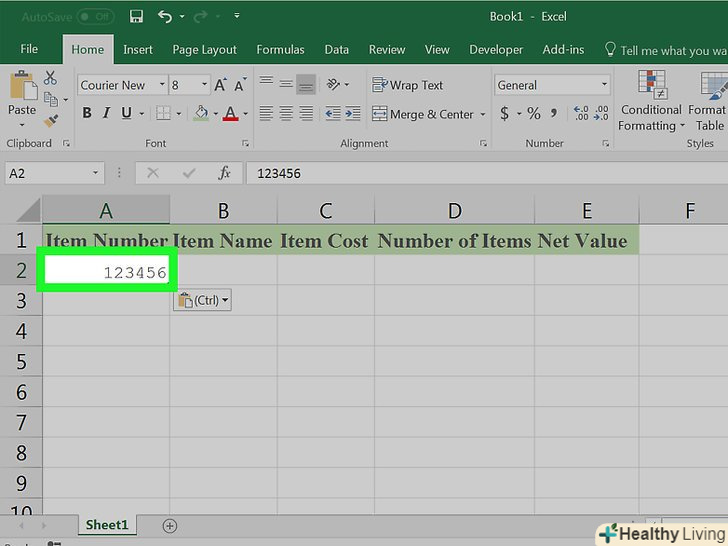This screenshot has width=728, height=546.
Task: Click the Wrap Text button
Action: point(408,85)
